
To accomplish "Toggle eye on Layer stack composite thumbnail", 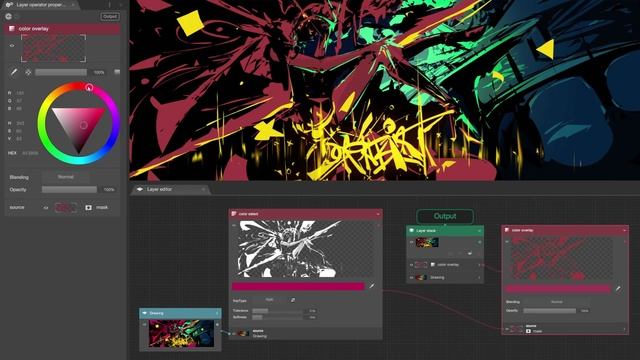I will click(x=411, y=242).
